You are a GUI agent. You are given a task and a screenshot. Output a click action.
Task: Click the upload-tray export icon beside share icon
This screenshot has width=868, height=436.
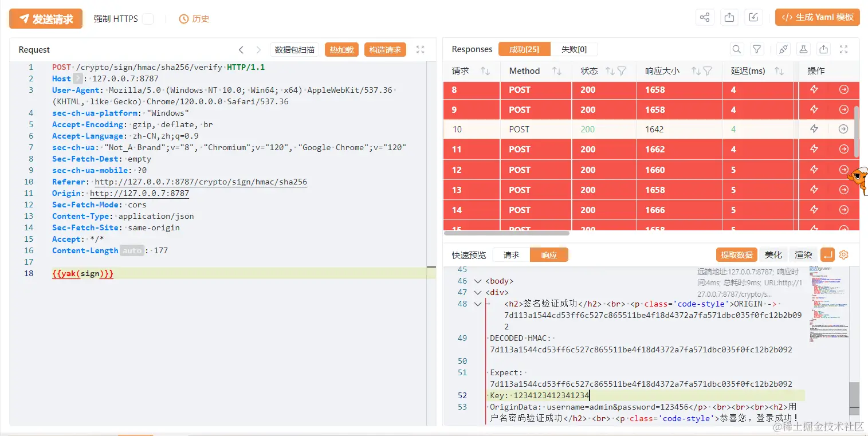point(729,18)
